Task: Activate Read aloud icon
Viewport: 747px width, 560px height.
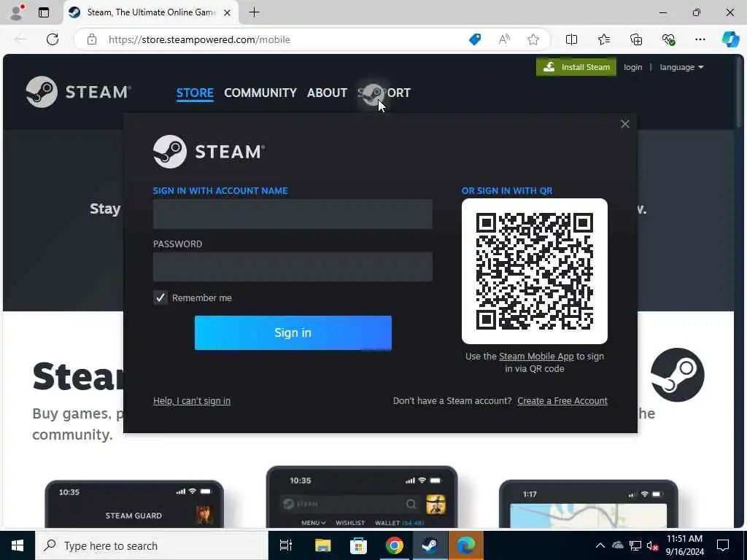Action: click(504, 39)
